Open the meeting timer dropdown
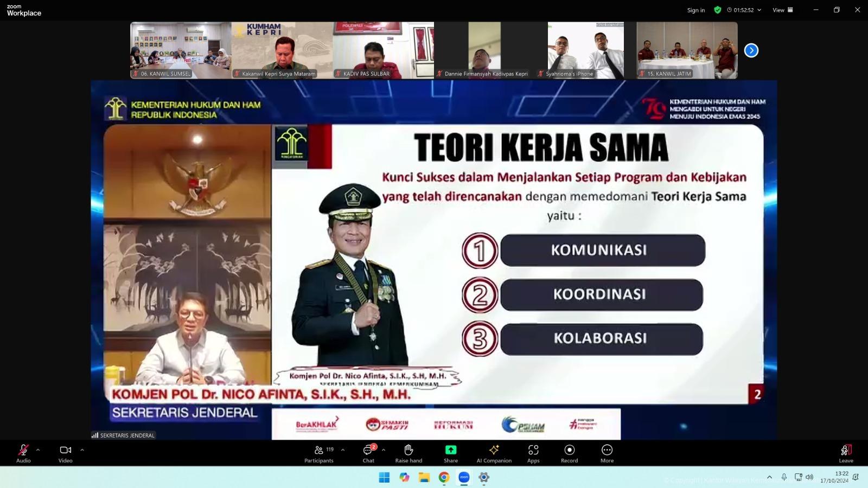 tap(744, 10)
